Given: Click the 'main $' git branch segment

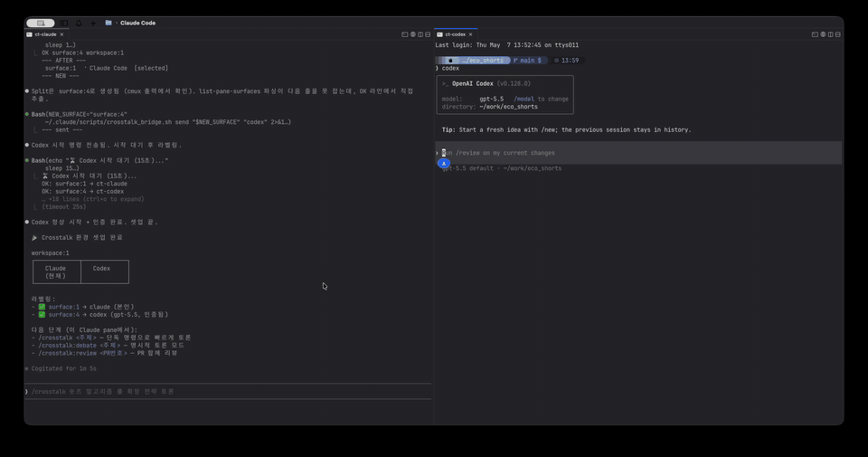Looking at the screenshot, I should tap(527, 61).
